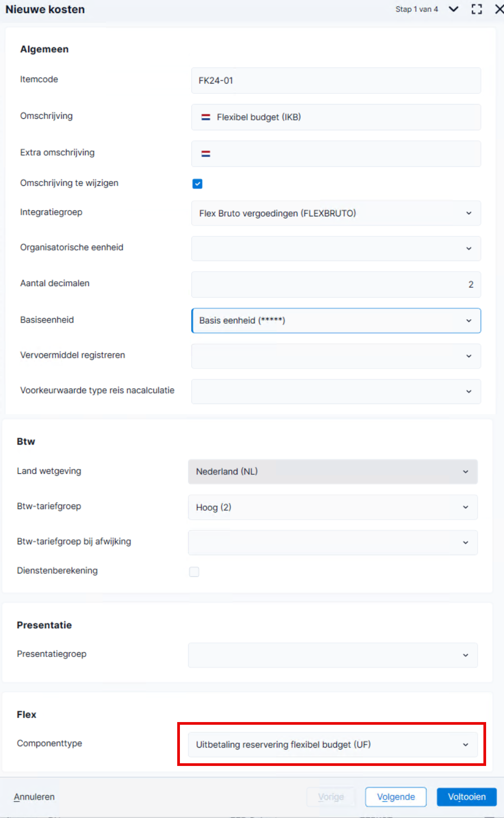Click the Annuleren link

pyautogui.click(x=34, y=797)
